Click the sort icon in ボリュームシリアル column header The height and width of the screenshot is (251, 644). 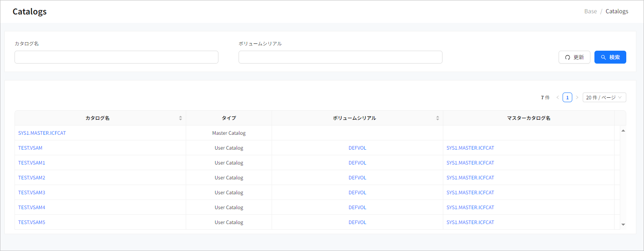coord(437,118)
